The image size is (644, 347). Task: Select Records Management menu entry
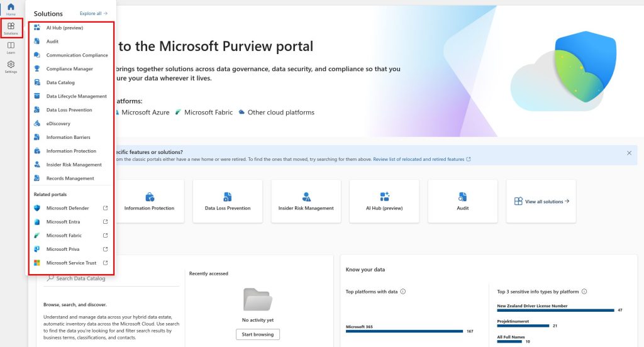point(70,179)
